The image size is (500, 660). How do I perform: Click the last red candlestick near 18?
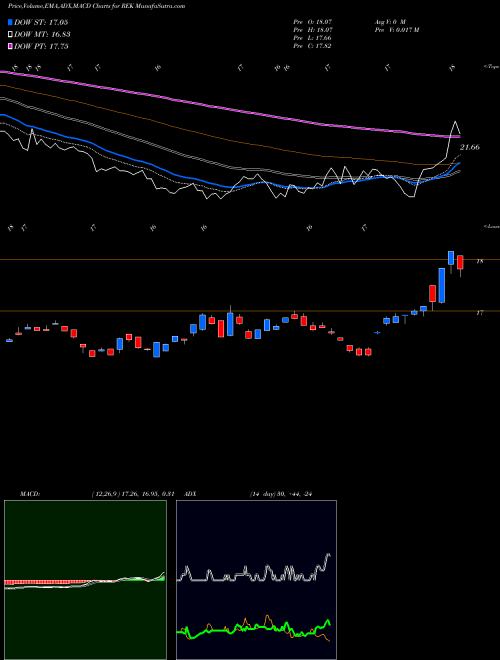click(x=460, y=262)
